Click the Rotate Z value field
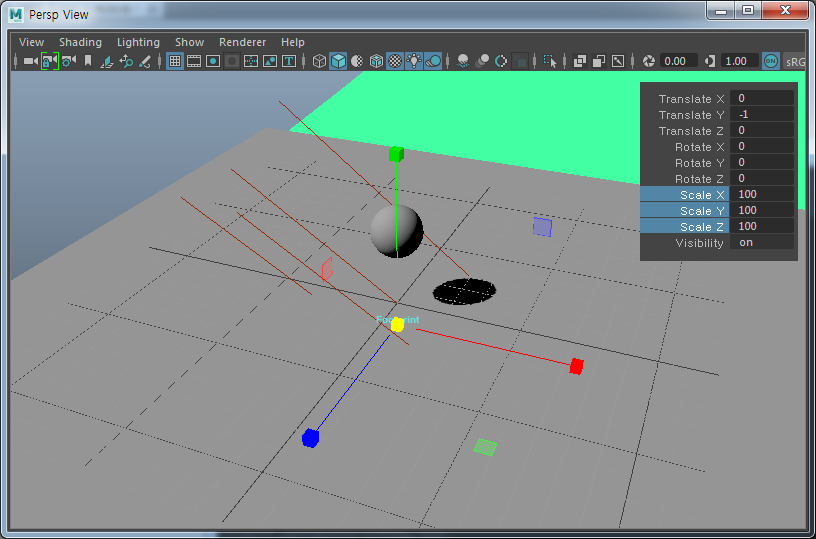 tap(762, 178)
